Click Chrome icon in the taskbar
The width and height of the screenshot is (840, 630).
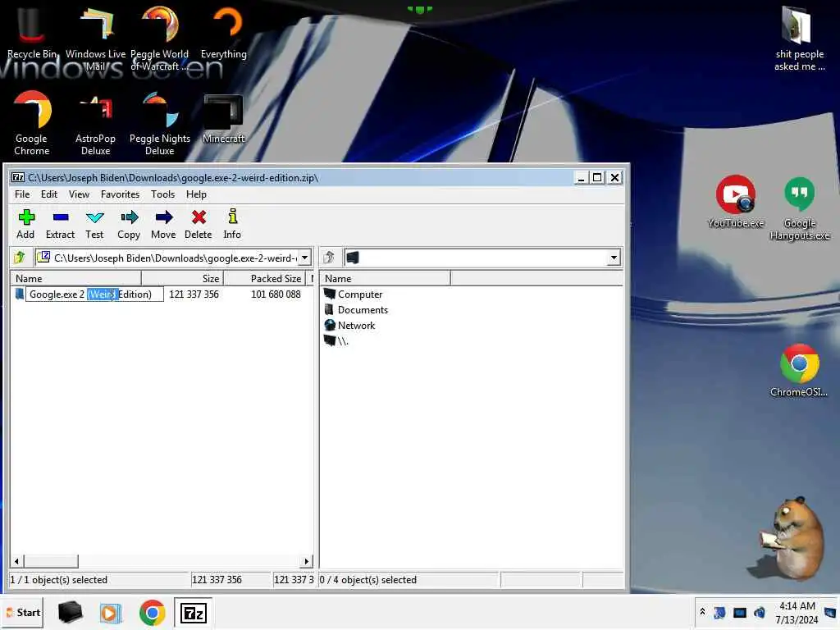click(152, 613)
